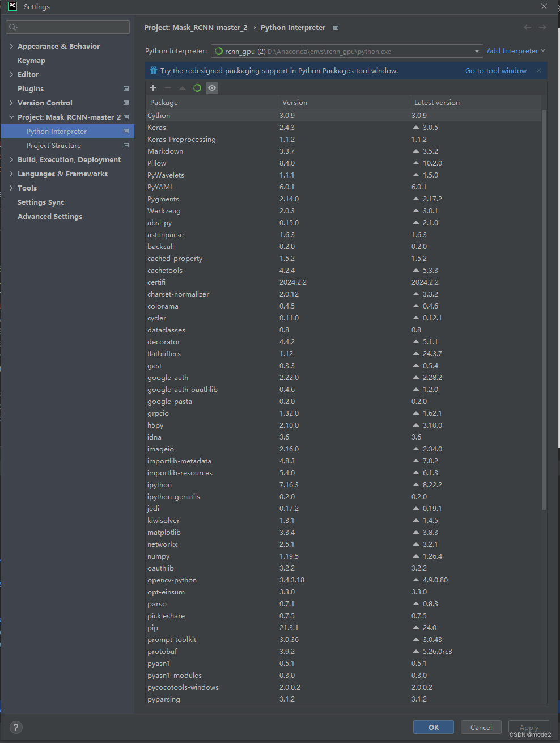Expand Languages & Frameworks node
The image size is (560, 743).
point(11,174)
